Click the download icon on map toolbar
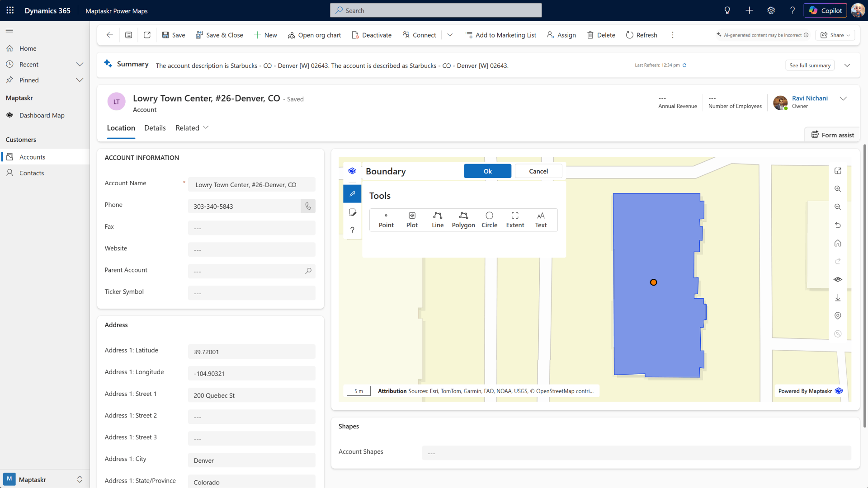 (x=838, y=297)
